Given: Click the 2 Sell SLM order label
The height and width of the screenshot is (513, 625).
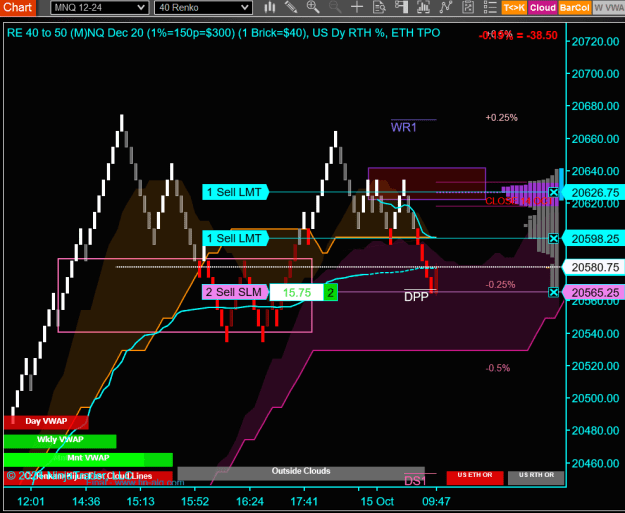Looking at the screenshot, I should 236,292.
